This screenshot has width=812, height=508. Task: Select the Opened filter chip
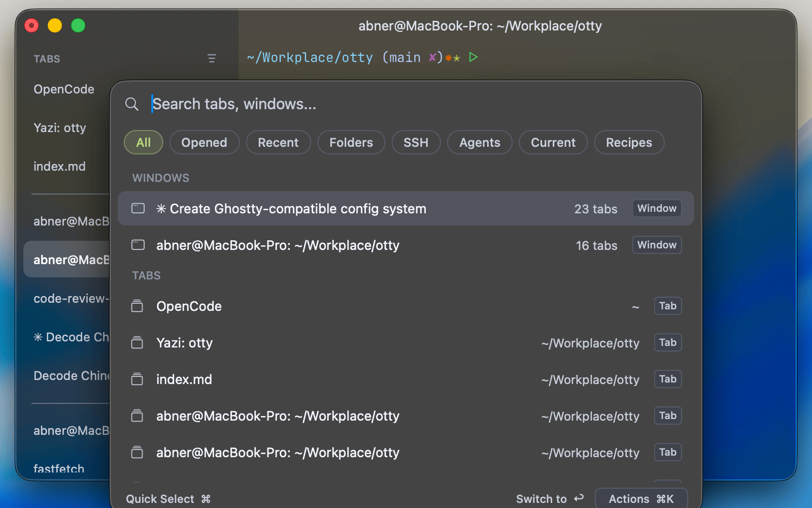[x=204, y=142]
